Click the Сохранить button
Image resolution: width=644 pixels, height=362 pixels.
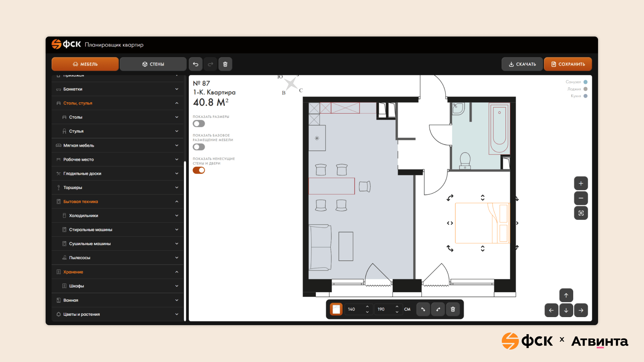pyautogui.click(x=568, y=64)
